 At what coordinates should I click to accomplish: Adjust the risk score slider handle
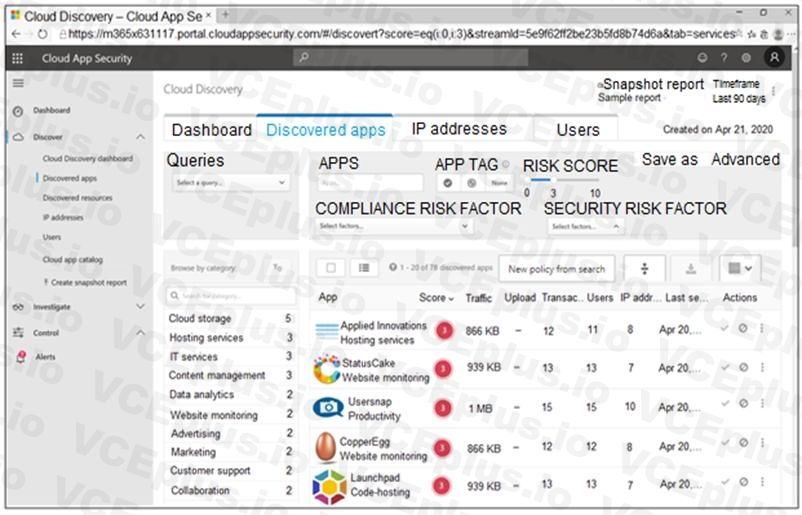[x=553, y=181]
